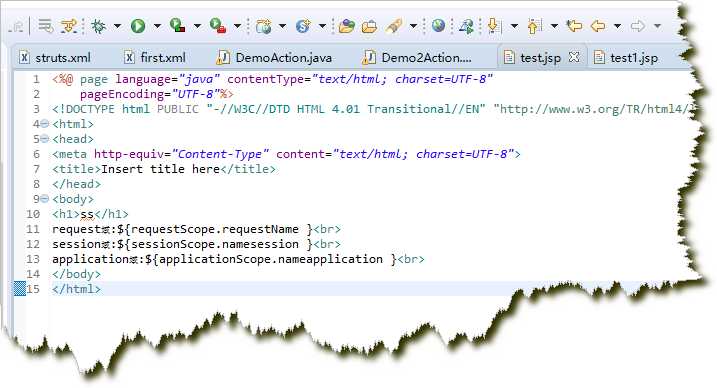Open the External Tools dropdown arrow

(237, 26)
